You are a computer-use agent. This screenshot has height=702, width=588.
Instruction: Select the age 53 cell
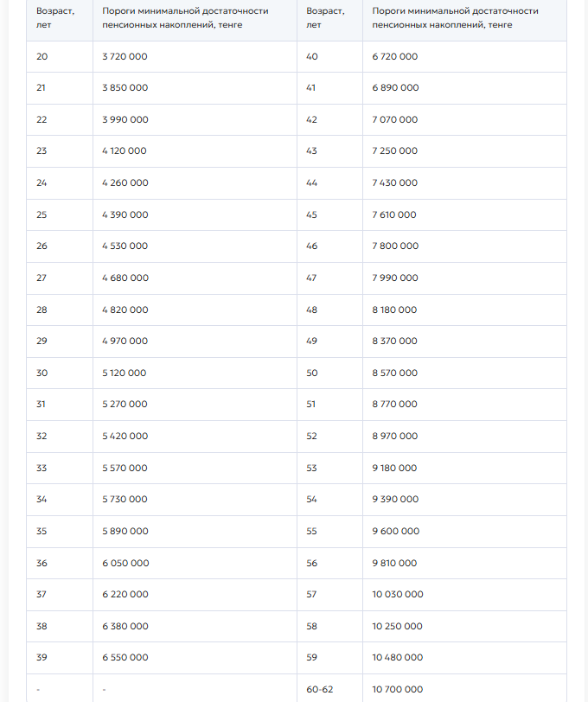(x=312, y=468)
